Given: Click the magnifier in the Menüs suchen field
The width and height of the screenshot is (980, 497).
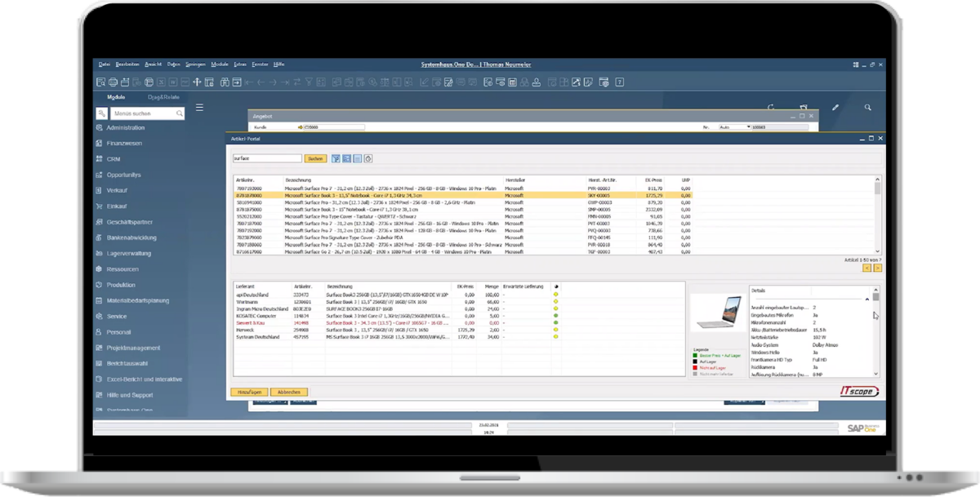Looking at the screenshot, I should (179, 113).
